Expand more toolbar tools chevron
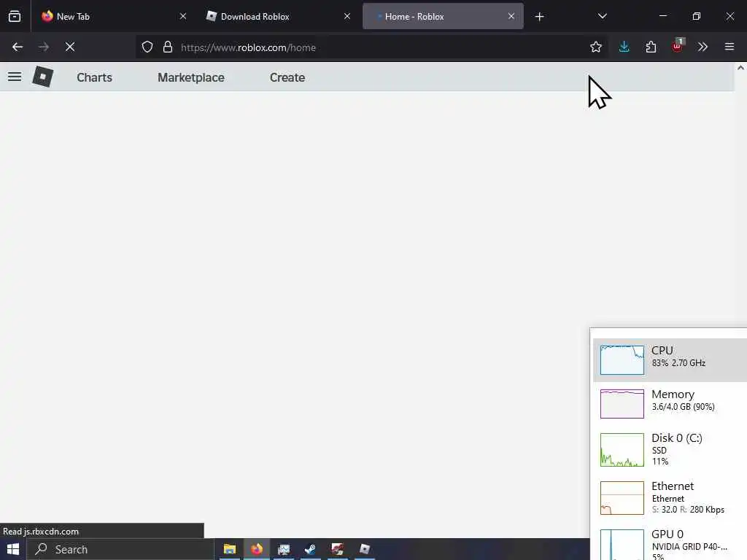The height and width of the screenshot is (560, 747). (x=703, y=47)
